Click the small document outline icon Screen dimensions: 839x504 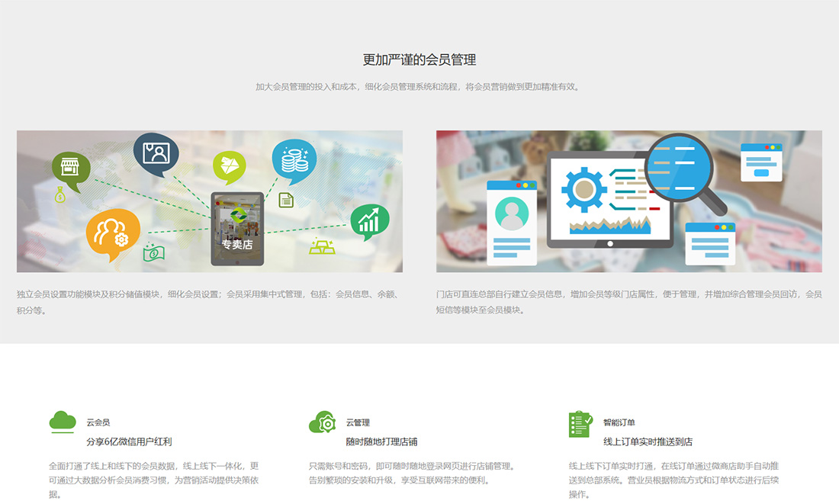[x=286, y=200]
